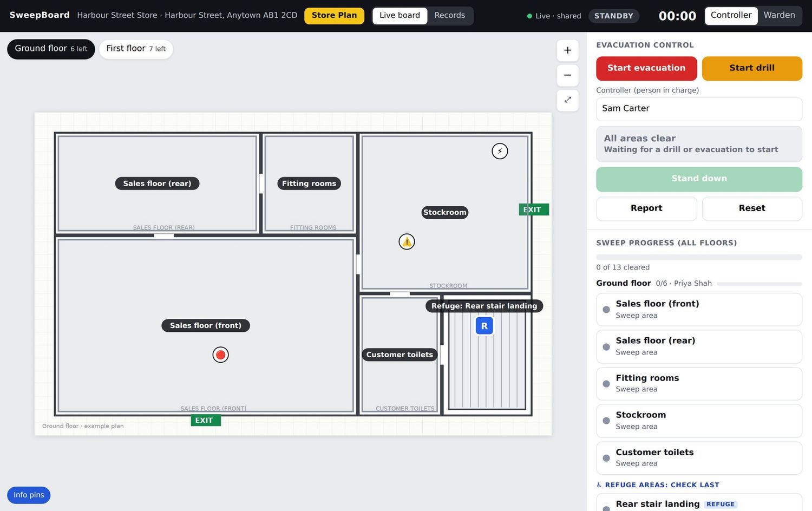The image size is (812, 511).
Task: Click the blue refuge R marker
Action: (484, 326)
